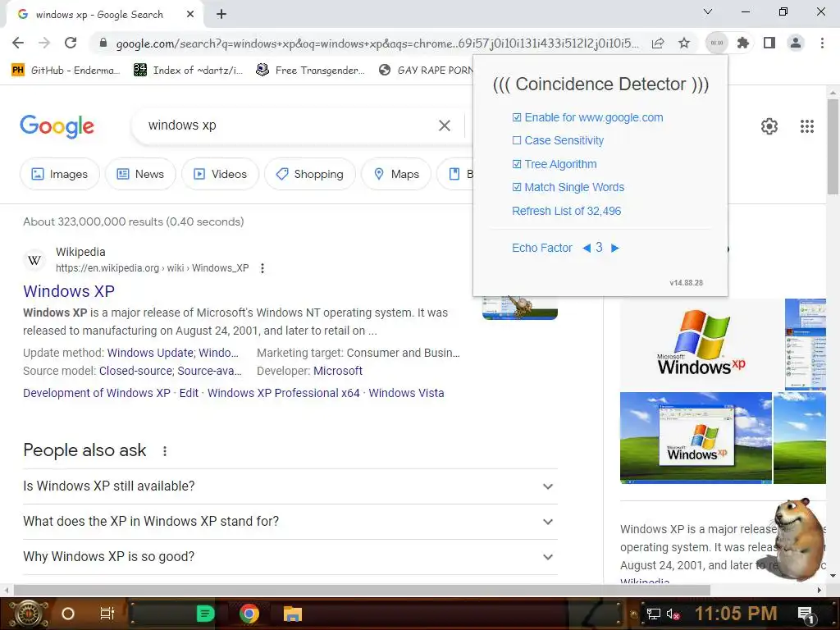Screen dimensions: 840x630
Task: Filter results by Shopping
Action: coord(309,174)
